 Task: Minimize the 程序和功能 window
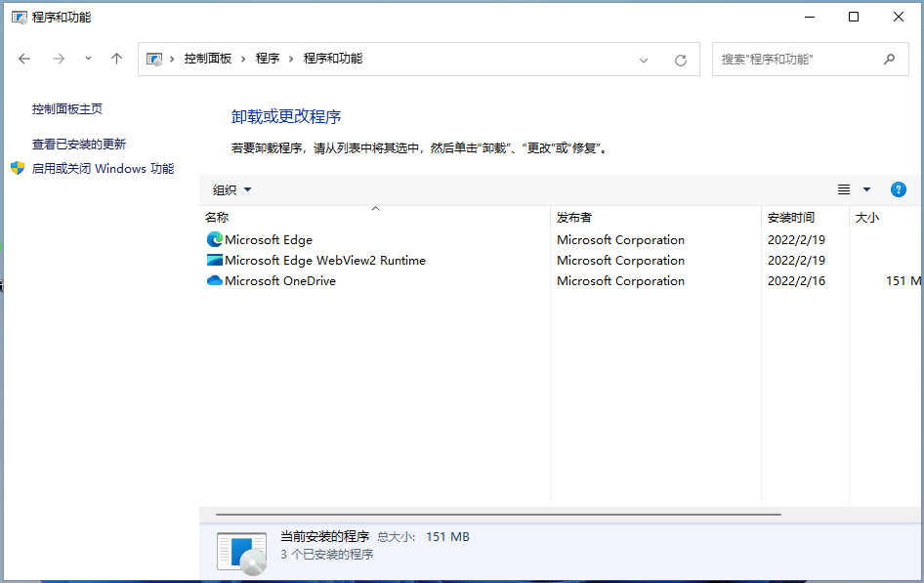[810, 17]
